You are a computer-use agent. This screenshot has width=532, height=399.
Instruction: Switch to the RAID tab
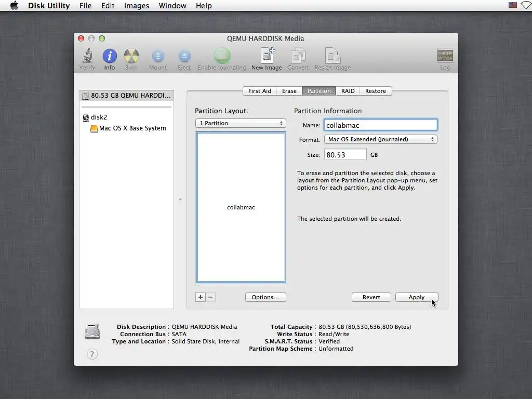348,91
